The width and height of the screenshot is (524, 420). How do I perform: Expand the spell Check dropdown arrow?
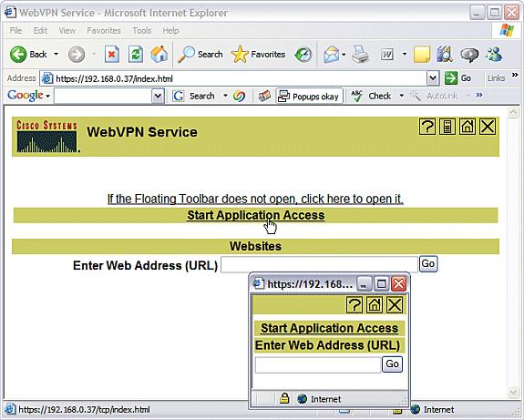[401, 96]
